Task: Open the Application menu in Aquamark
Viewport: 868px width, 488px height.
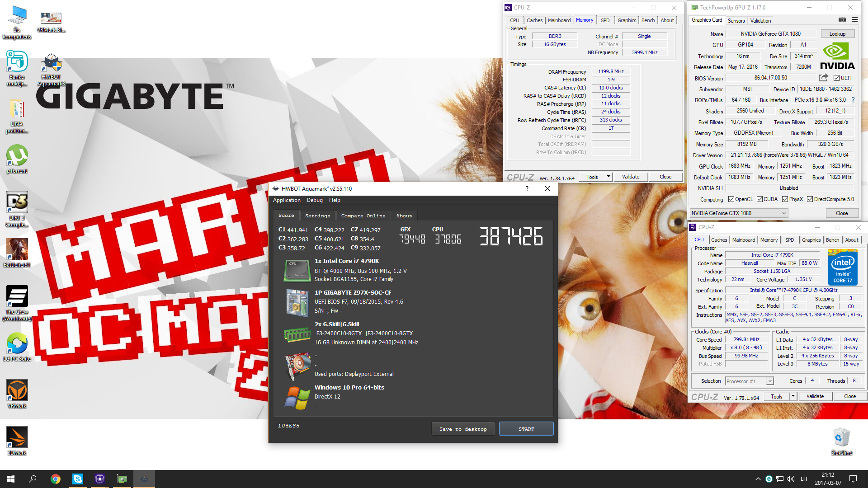Action: [287, 200]
